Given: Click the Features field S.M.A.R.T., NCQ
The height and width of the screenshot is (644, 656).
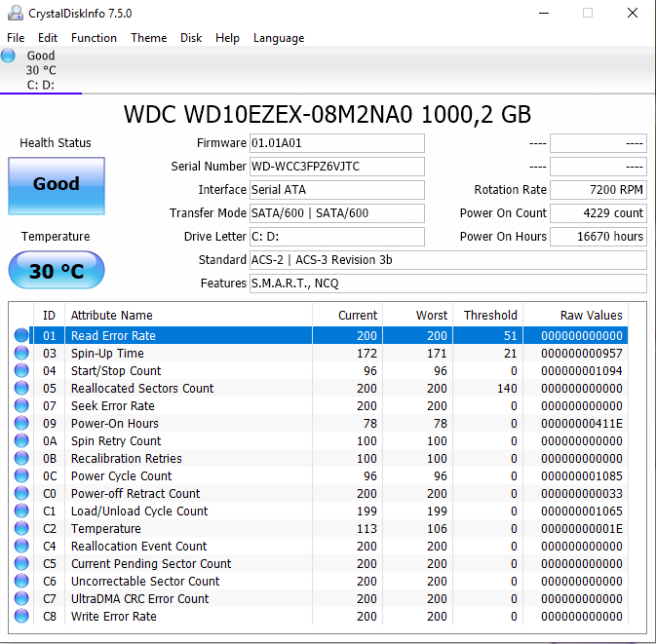Looking at the screenshot, I should [x=448, y=284].
